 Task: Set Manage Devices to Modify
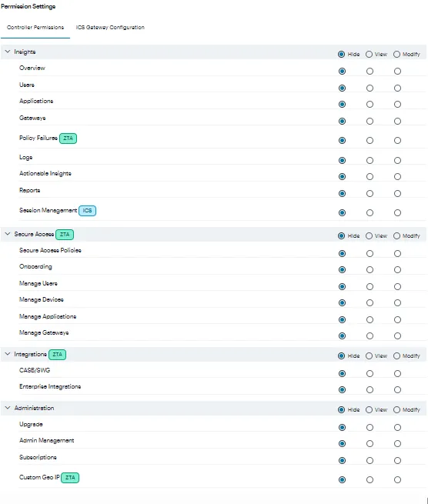(397, 303)
